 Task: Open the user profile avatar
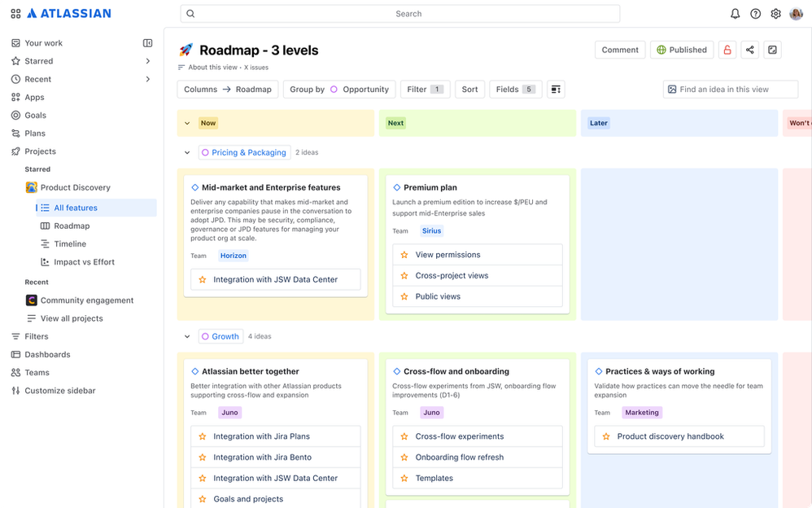point(796,14)
